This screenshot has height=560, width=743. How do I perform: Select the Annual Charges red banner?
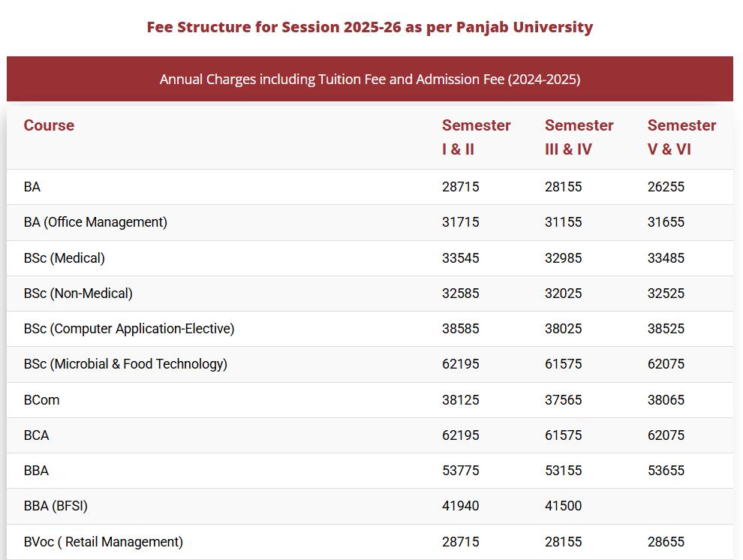pyautogui.click(x=370, y=79)
